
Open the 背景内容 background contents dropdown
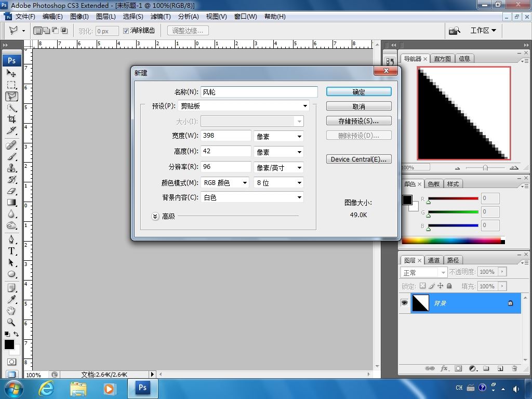point(252,197)
